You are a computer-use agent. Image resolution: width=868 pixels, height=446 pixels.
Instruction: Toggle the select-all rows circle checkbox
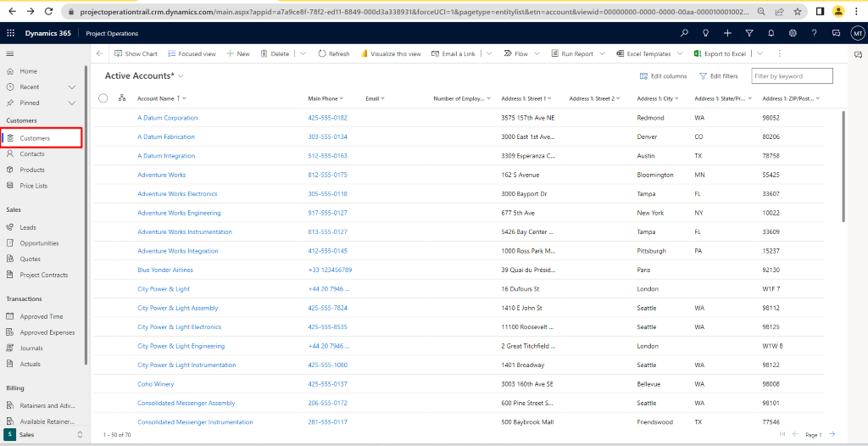point(103,98)
